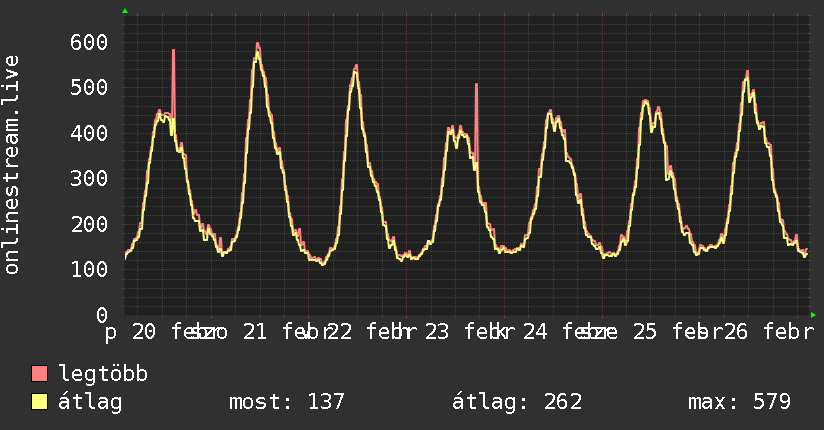
Task: Click the y-axis label 200
Action: (89, 224)
